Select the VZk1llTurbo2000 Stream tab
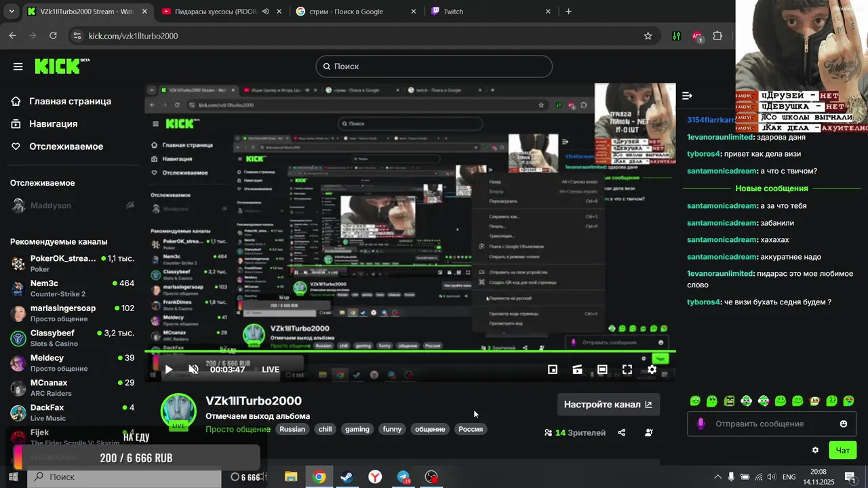The width and height of the screenshot is (868, 488). pyautogui.click(x=87, y=12)
